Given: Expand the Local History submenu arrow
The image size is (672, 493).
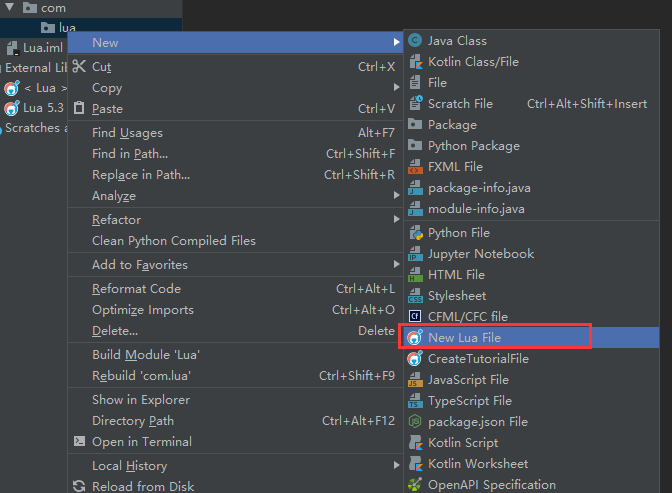Looking at the screenshot, I should tap(396, 465).
